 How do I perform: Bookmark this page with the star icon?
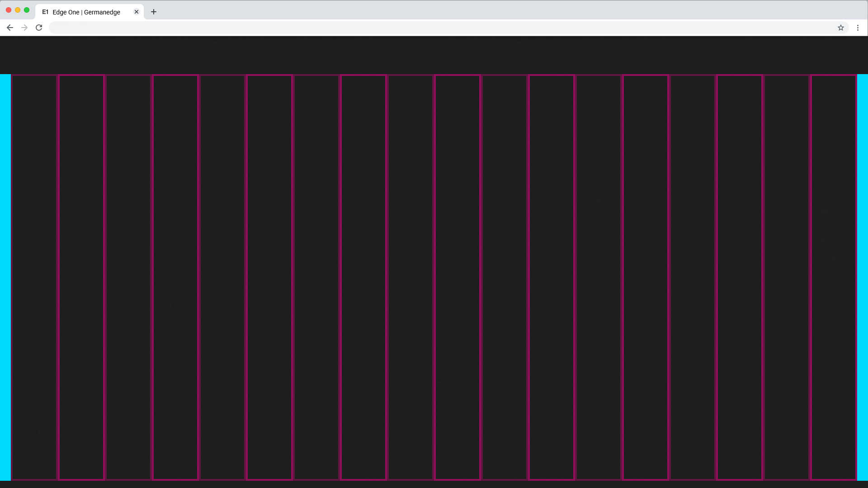point(840,28)
